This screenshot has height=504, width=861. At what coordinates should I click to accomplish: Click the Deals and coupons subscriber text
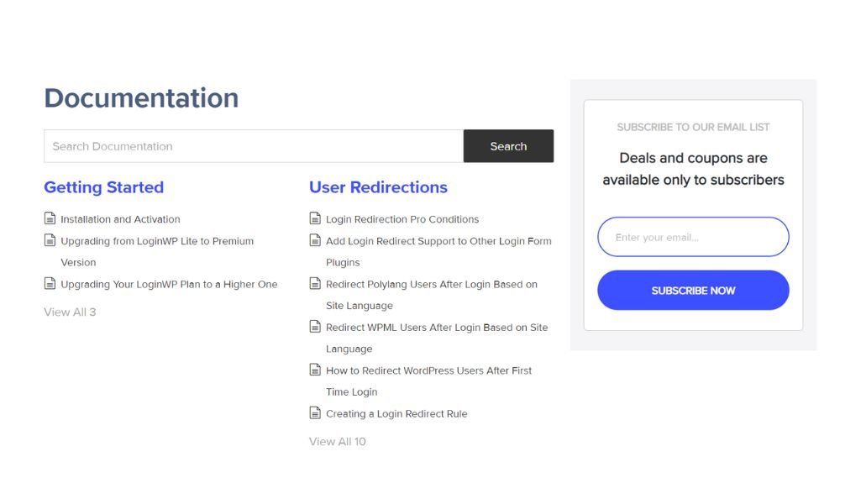click(693, 169)
